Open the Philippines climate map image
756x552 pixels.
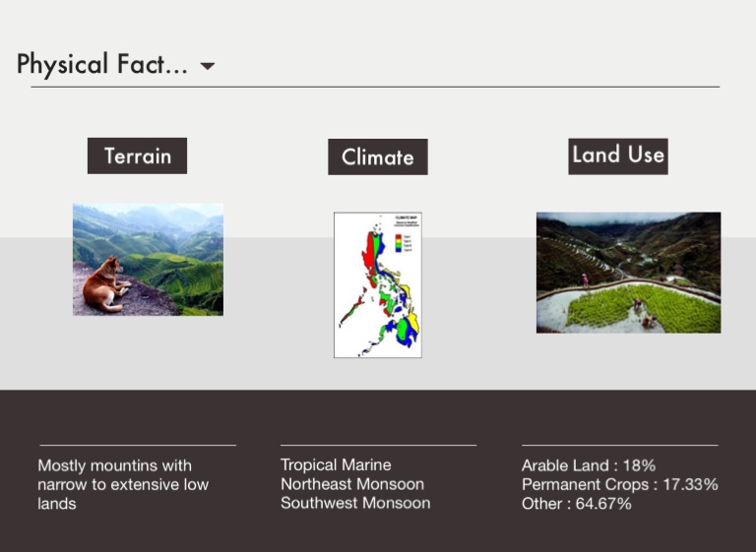pyautogui.click(x=377, y=285)
